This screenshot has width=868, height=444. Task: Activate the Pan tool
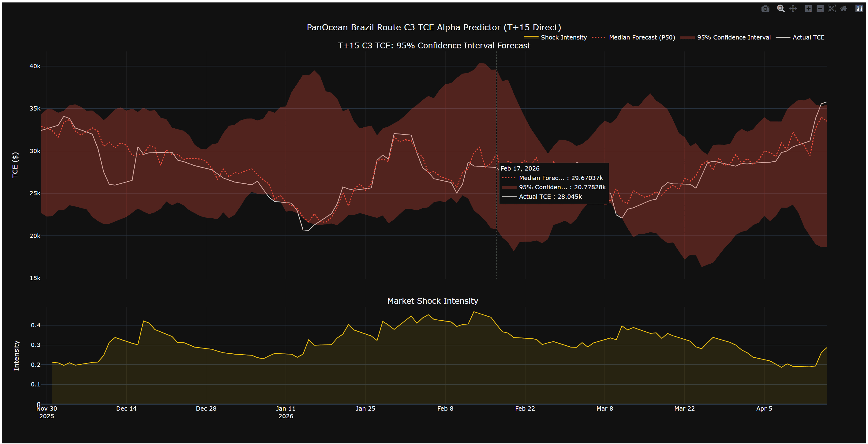coord(793,9)
